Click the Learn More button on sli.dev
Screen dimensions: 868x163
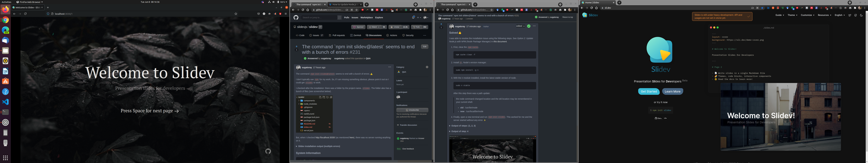[672, 91]
